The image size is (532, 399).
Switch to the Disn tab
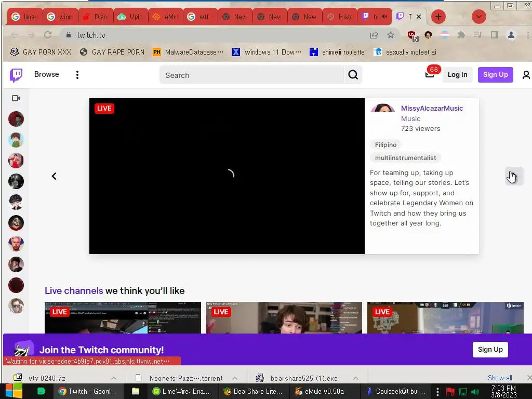(x=96, y=17)
